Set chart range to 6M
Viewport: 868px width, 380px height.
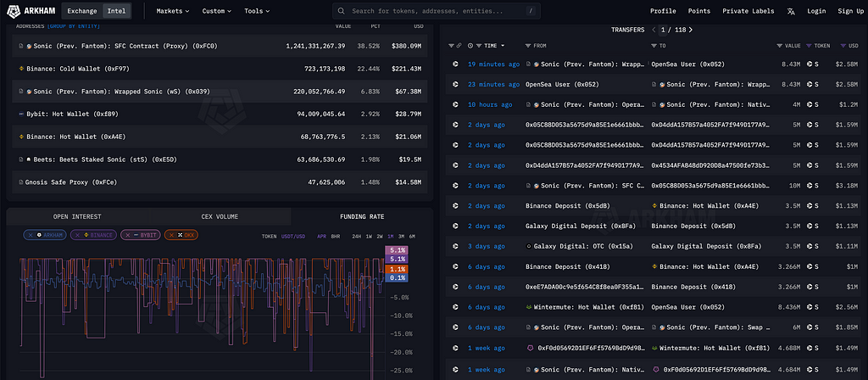[x=412, y=237]
